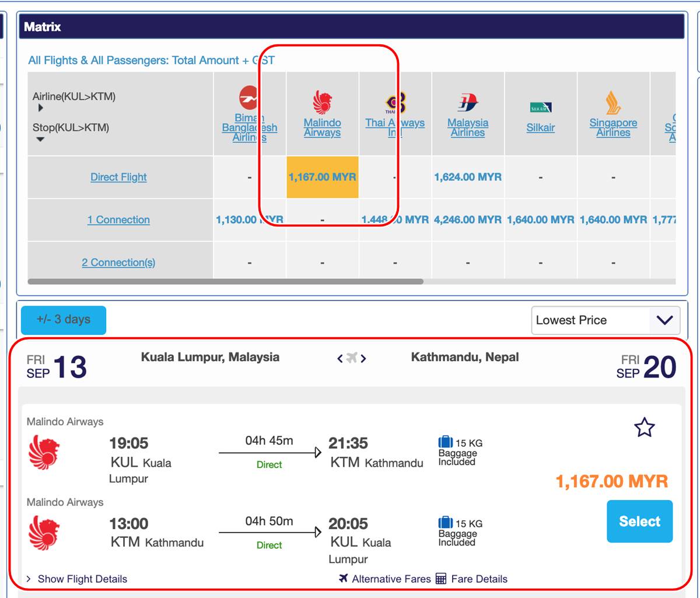Click the 1,624.00 MYR Malaysia Airlines direct fare
The width and height of the screenshot is (700, 598).
pyautogui.click(x=468, y=177)
